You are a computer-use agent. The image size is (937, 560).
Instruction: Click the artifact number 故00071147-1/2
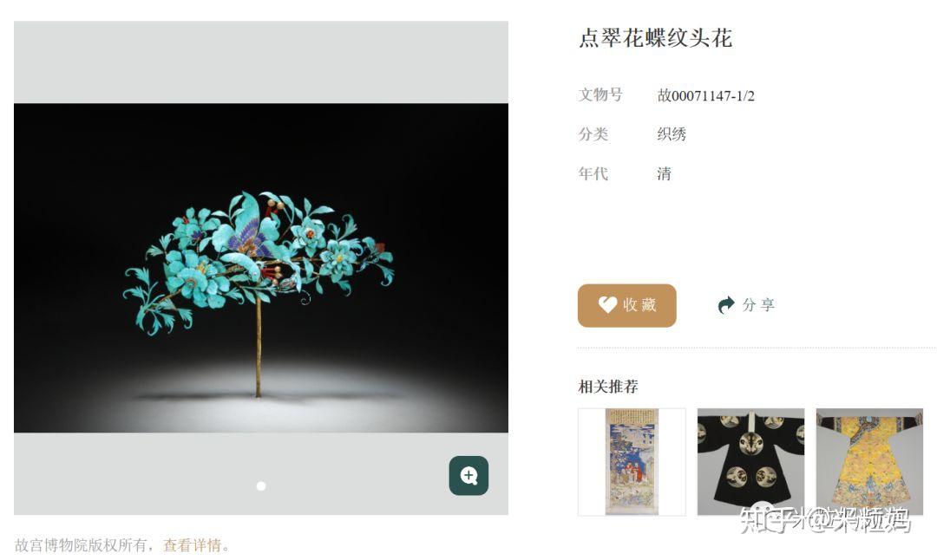click(705, 95)
